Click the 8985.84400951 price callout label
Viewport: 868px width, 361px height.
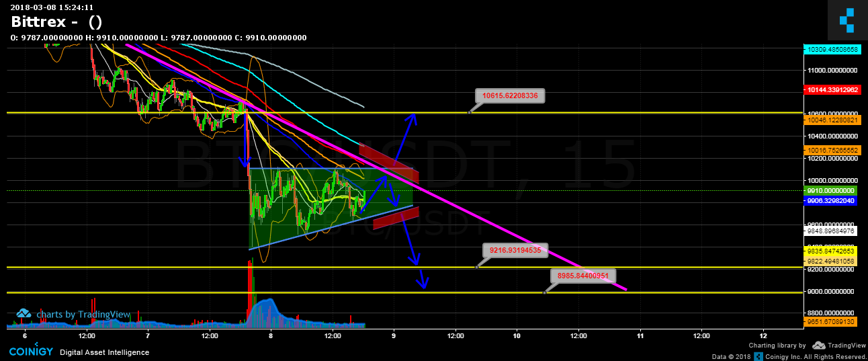coord(583,275)
